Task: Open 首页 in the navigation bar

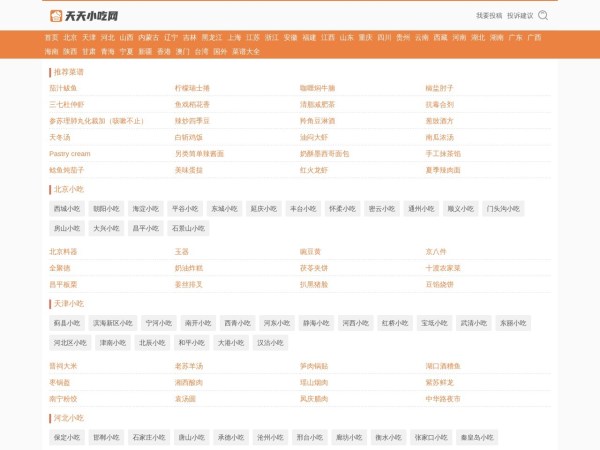Action: 51,37
